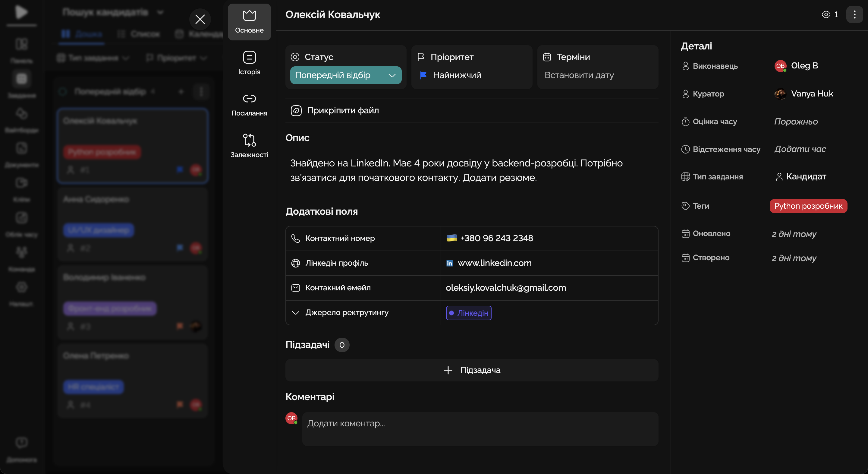Open the Лінкедін source selector

tap(468, 313)
